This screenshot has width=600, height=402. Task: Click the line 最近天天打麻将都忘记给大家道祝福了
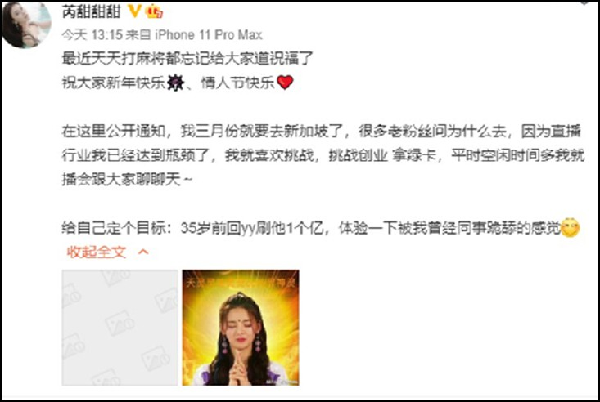point(188,59)
